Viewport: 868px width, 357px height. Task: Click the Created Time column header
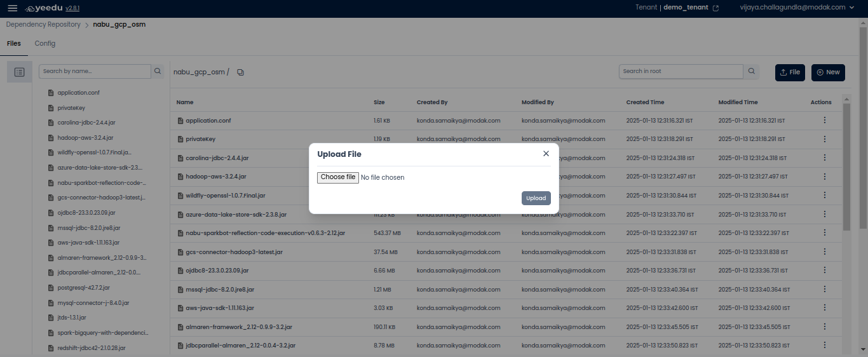pos(645,102)
